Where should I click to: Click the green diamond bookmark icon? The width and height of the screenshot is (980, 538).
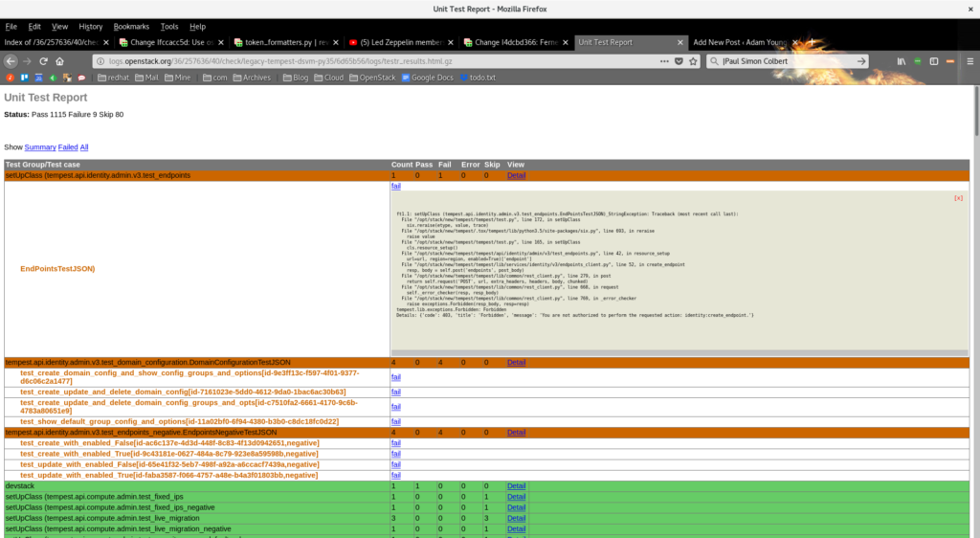pos(54,78)
